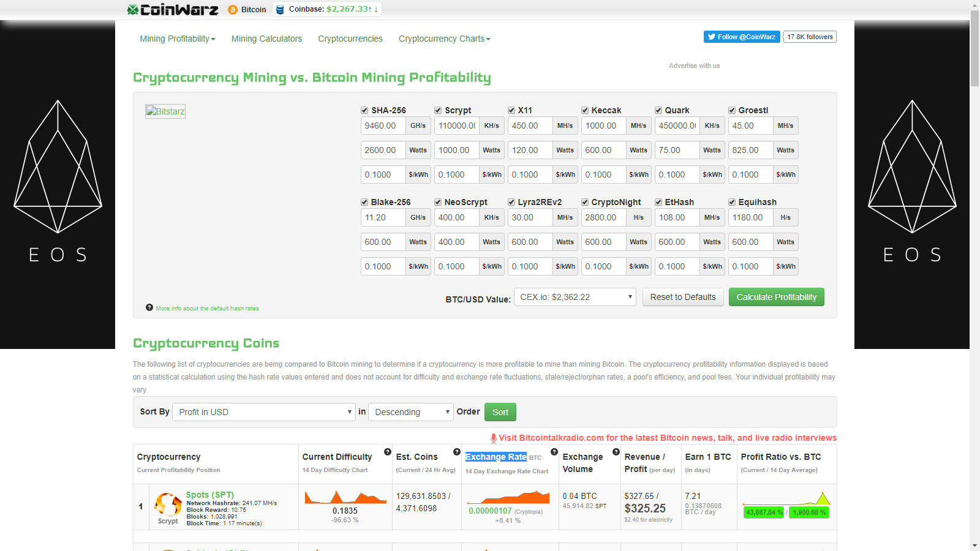
Task: Click the microphone icon in Bitcointalkradio banner
Action: [494, 438]
